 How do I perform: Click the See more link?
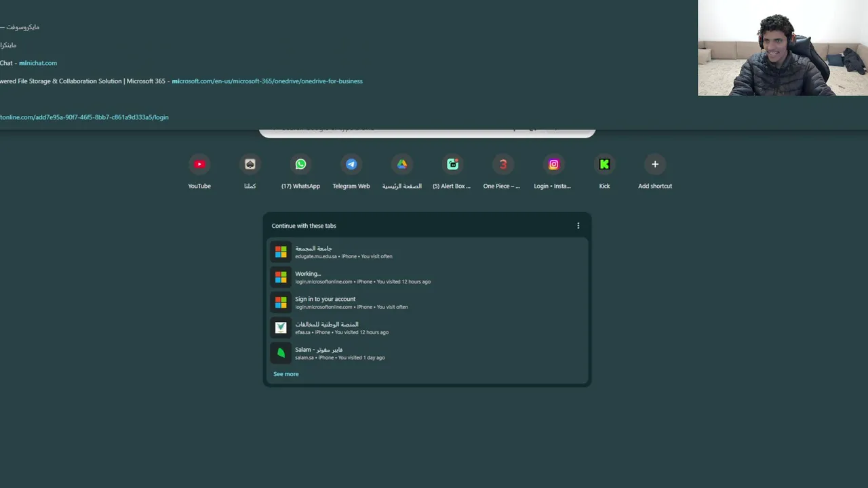[x=285, y=374]
